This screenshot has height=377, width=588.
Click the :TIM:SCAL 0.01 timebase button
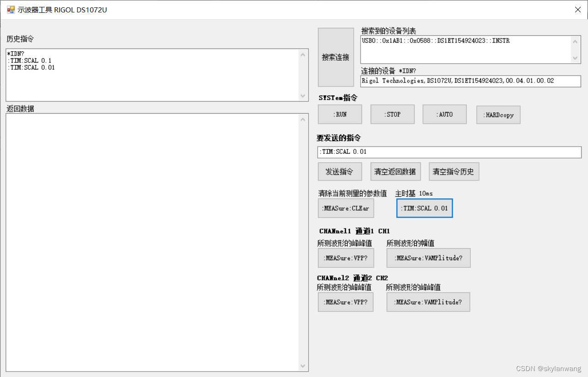pos(425,208)
